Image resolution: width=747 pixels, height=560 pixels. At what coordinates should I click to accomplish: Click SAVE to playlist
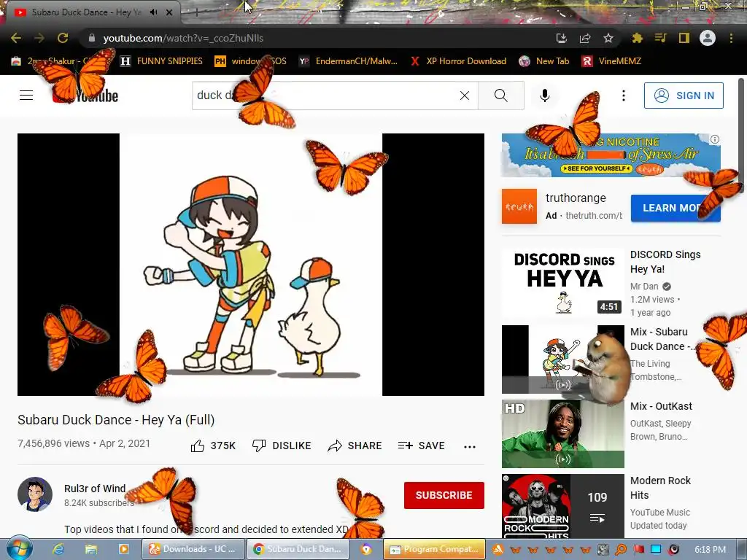pyautogui.click(x=422, y=446)
